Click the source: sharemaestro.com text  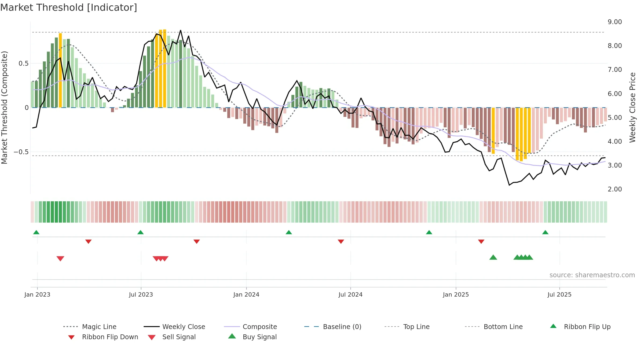point(592,275)
